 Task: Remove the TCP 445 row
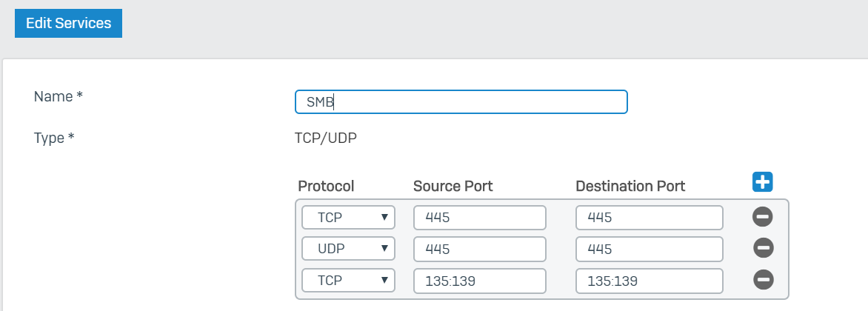pos(763,217)
